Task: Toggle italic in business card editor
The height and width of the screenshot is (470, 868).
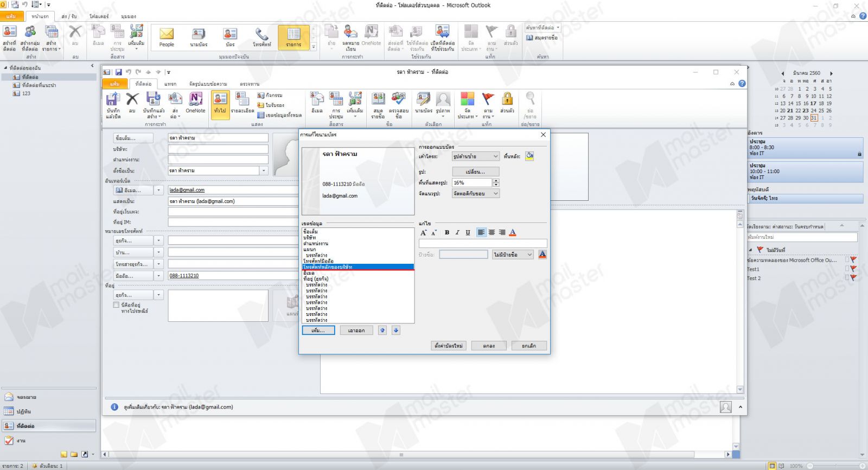Action: tap(457, 232)
